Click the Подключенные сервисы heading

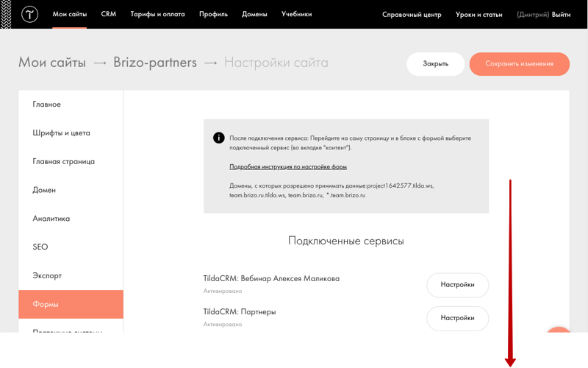click(x=345, y=241)
